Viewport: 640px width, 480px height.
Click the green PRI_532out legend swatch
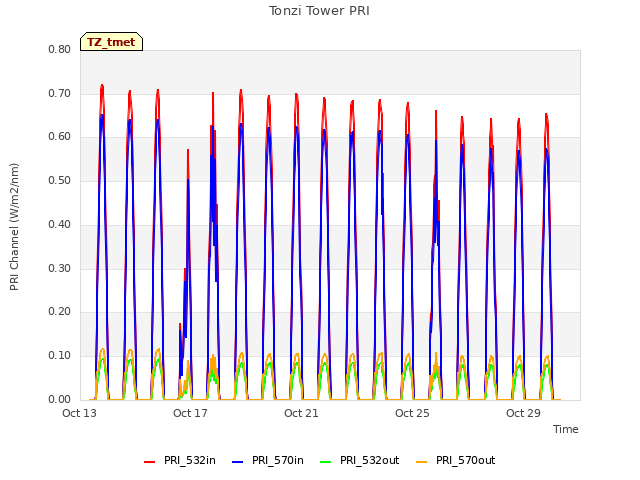pyautogui.click(x=326, y=462)
